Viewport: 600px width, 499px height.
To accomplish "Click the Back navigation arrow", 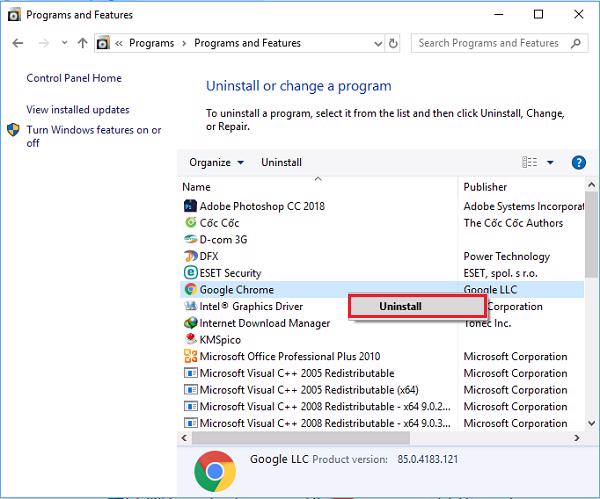I will (x=18, y=43).
